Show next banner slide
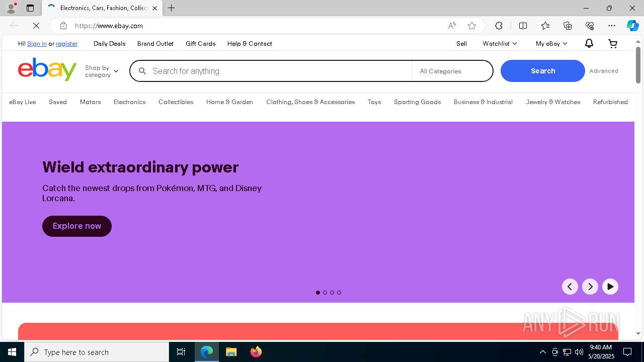The height and width of the screenshot is (362, 644). click(590, 287)
